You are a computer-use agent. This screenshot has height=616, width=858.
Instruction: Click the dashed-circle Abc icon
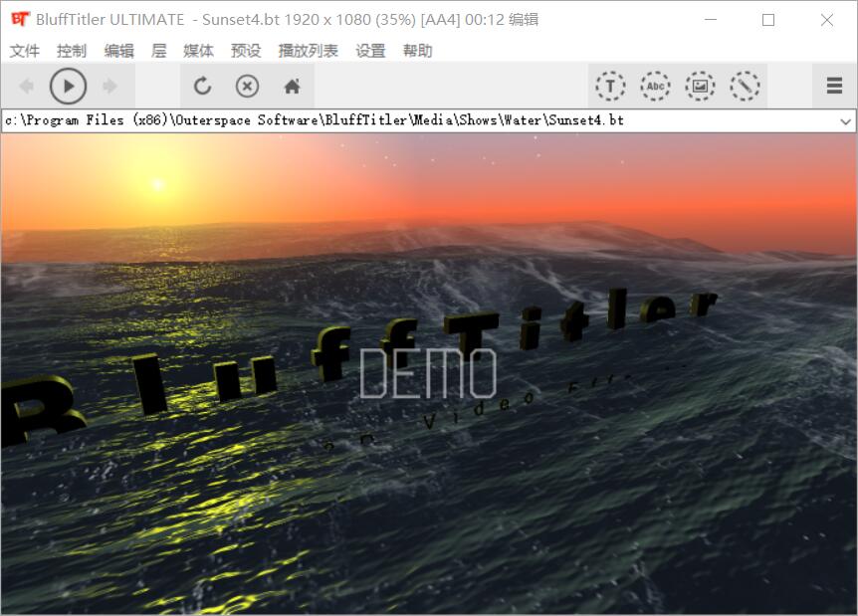pos(655,86)
